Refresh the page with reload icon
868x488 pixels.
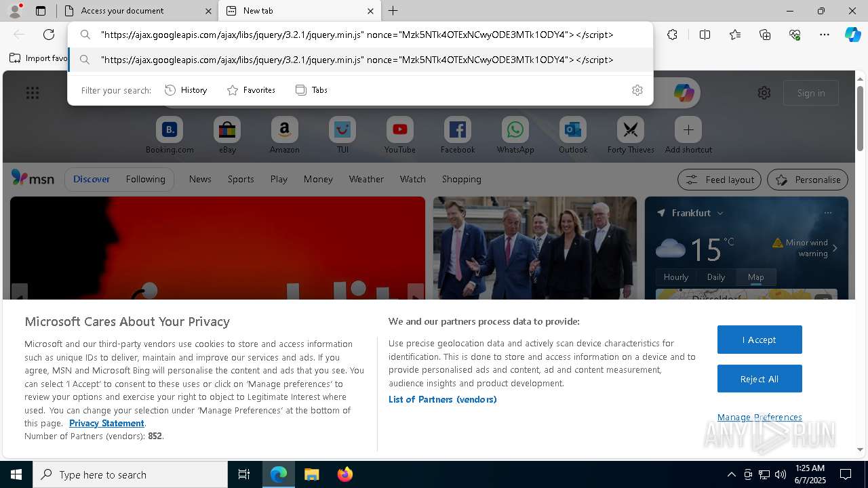pyautogui.click(x=49, y=35)
